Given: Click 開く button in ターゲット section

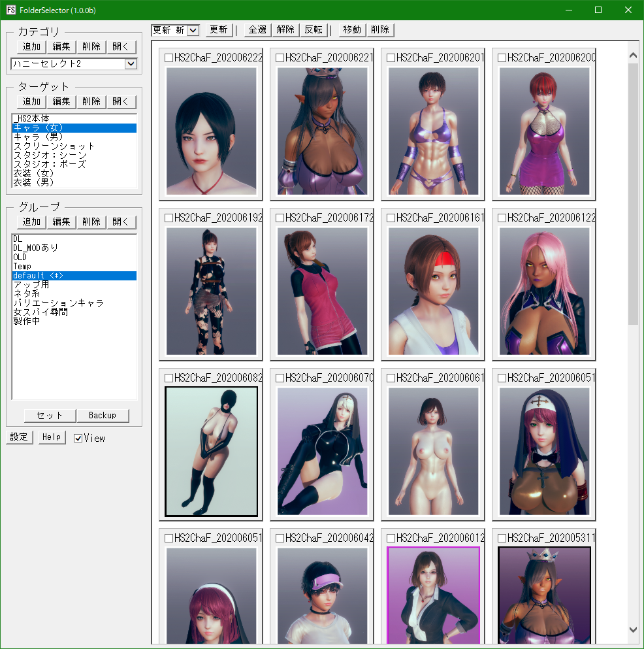Looking at the screenshot, I should [x=121, y=102].
